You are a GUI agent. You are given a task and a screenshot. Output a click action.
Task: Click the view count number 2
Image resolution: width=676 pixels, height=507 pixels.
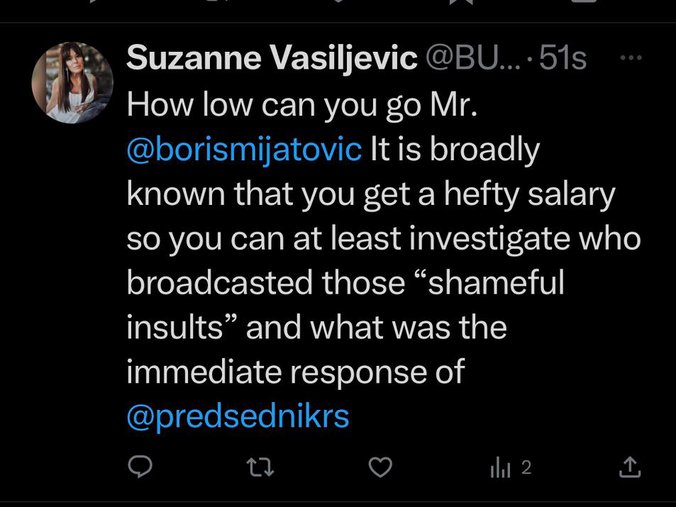(x=526, y=467)
